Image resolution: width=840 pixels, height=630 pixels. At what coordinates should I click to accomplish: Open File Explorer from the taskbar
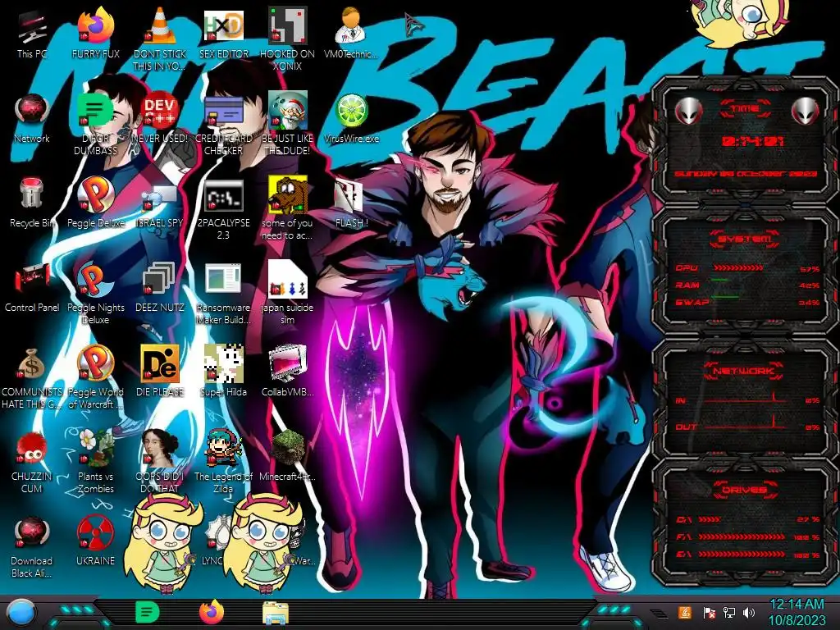[276, 613]
